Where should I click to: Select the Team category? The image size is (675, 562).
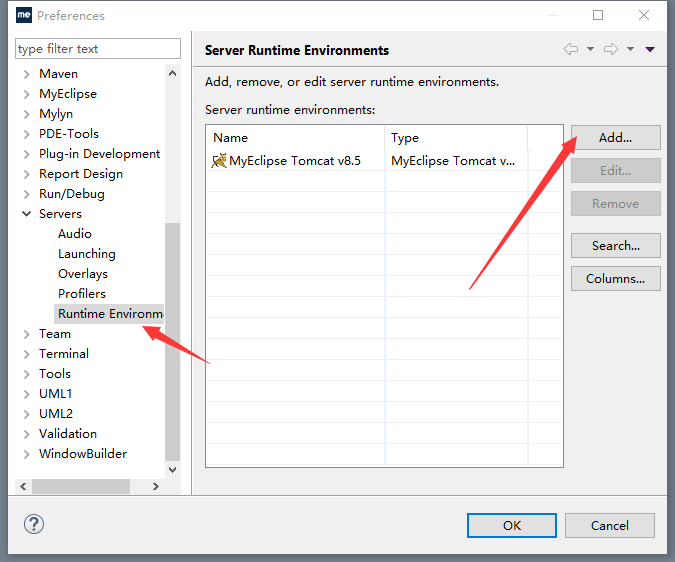click(x=55, y=334)
